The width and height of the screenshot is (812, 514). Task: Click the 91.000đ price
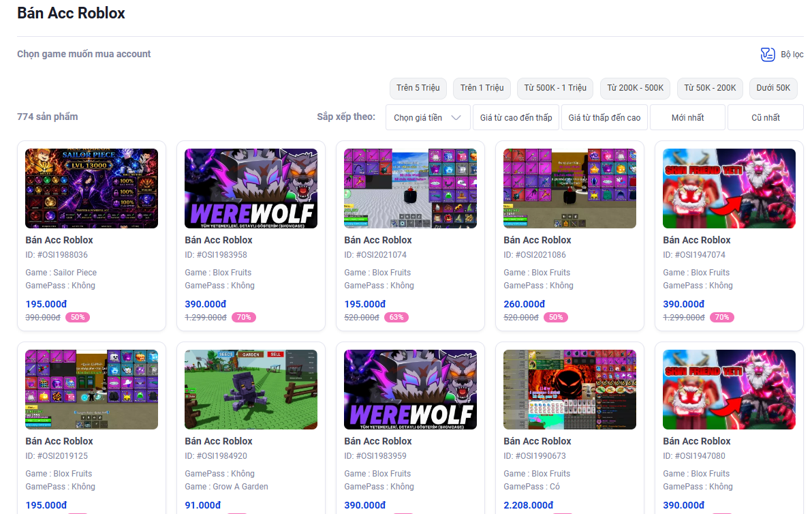pyautogui.click(x=202, y=505)
